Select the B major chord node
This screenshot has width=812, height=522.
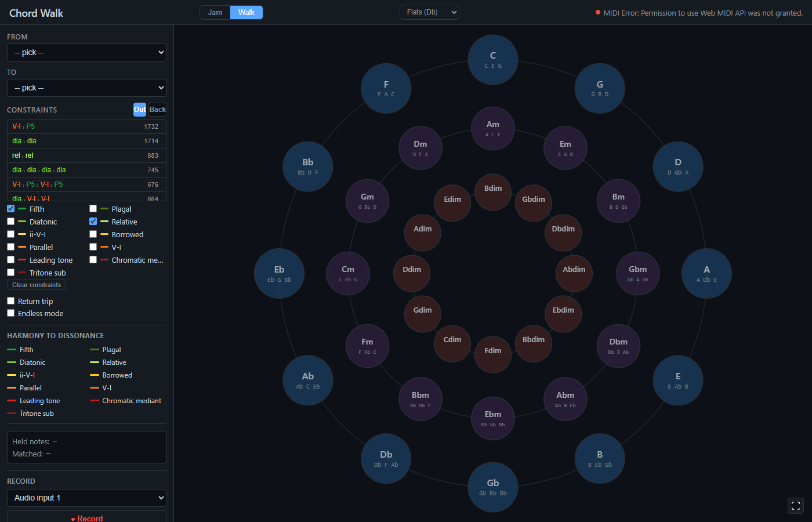(600, 458)
